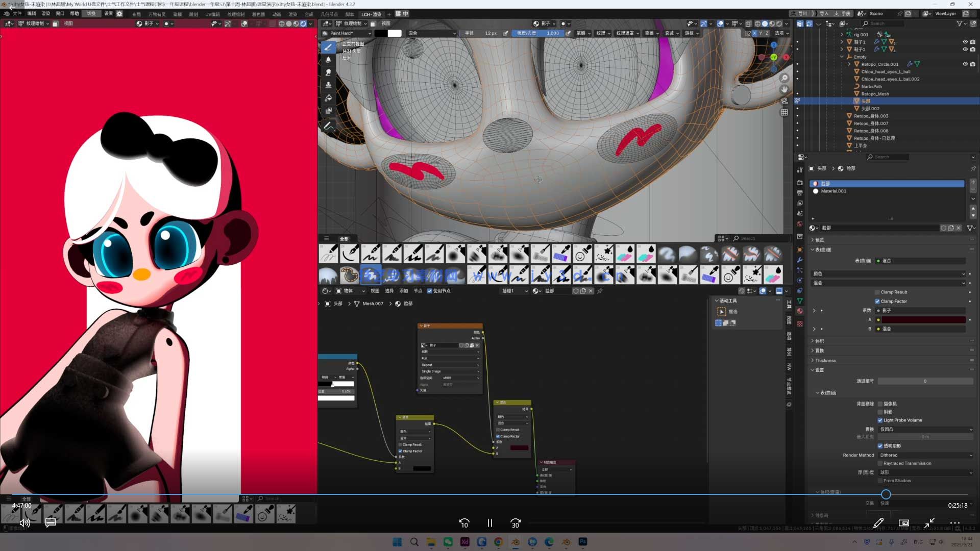
Task: Open Photoshop from the Windows taskbar
Action: pos(583,542)
